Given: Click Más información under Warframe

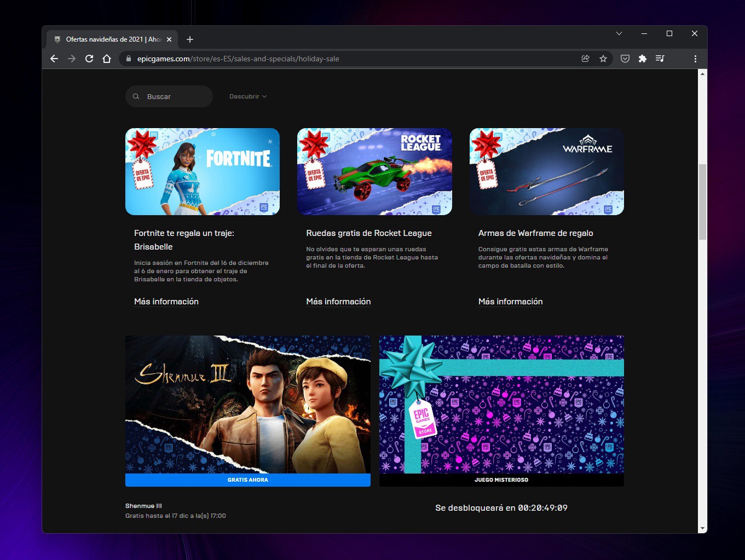Looking at the screenshot, I should [x=510, y=302].
